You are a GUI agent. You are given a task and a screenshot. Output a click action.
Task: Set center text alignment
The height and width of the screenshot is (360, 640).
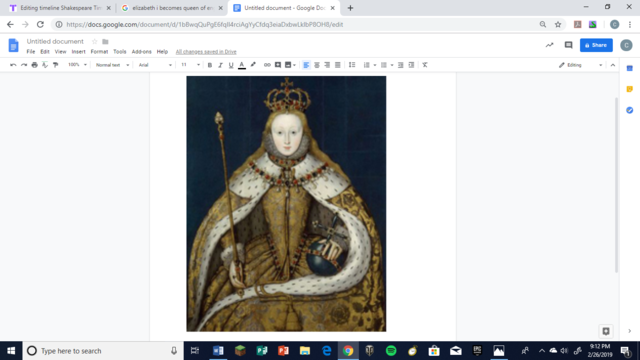click(317, 65)
